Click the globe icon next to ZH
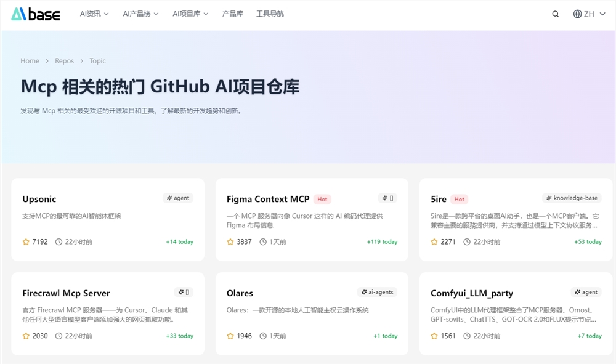Screen dimensions: 616x364 pos(577,14)
